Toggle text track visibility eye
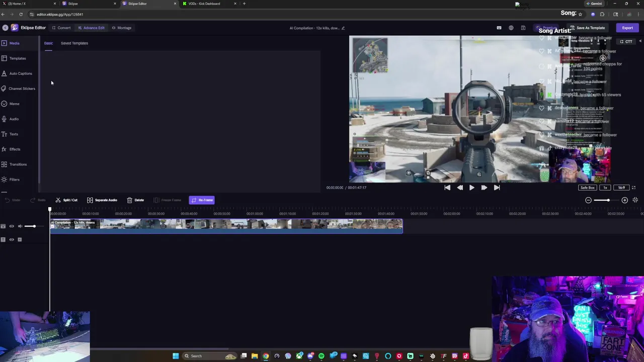 coord(12,239)
